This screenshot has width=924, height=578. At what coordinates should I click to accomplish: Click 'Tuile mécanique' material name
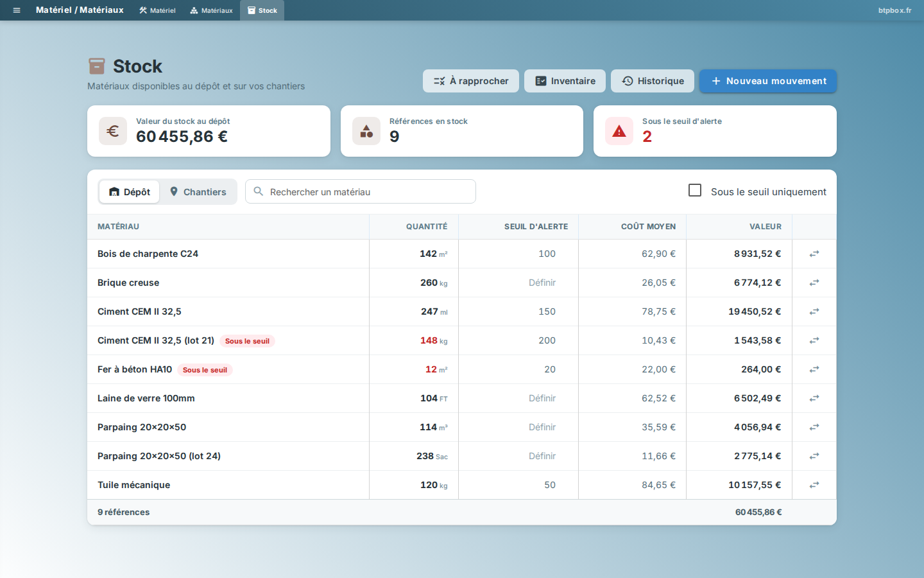coord(133,485)
